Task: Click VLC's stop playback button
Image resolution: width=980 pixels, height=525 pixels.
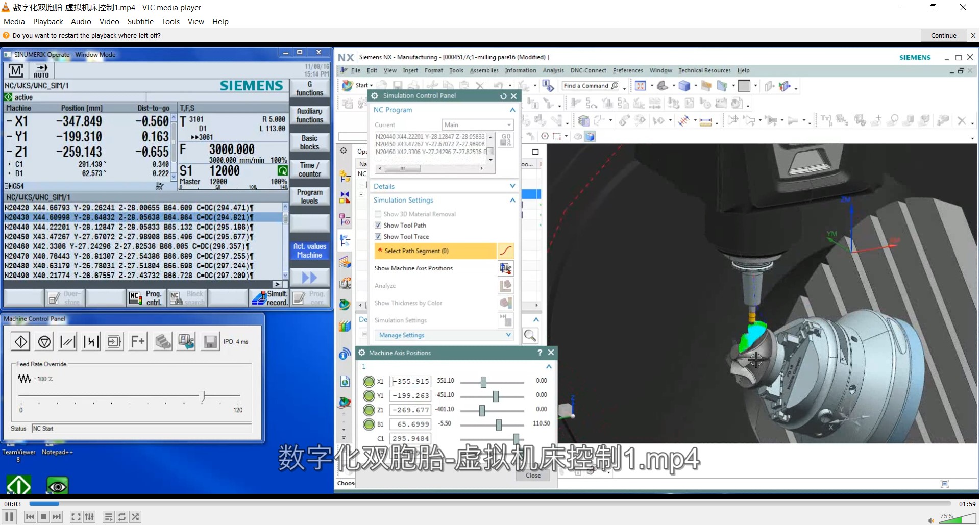Action: point(43,517)
